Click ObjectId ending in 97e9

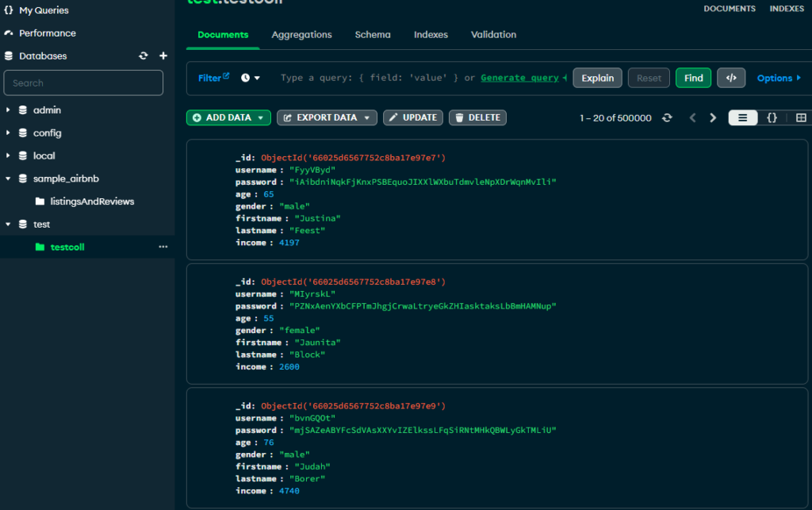[353, 406]
